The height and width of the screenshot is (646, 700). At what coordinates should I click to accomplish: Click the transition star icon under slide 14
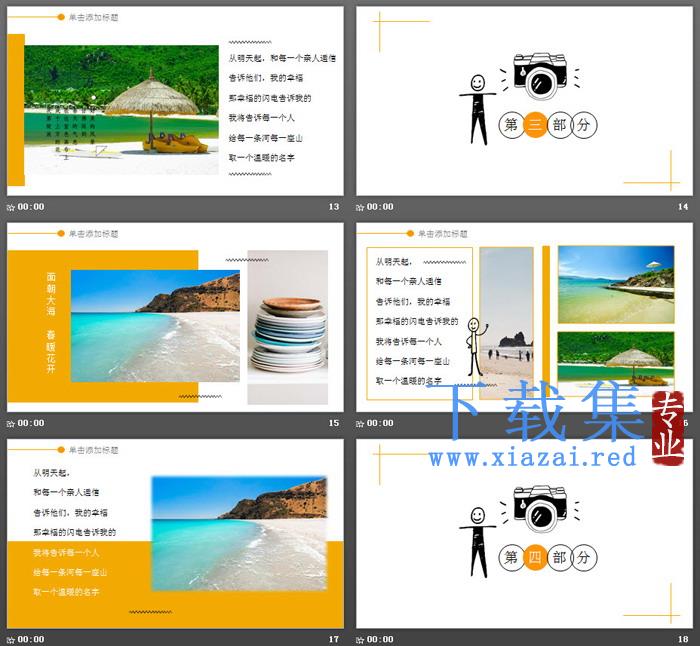(x=360, y=207)
